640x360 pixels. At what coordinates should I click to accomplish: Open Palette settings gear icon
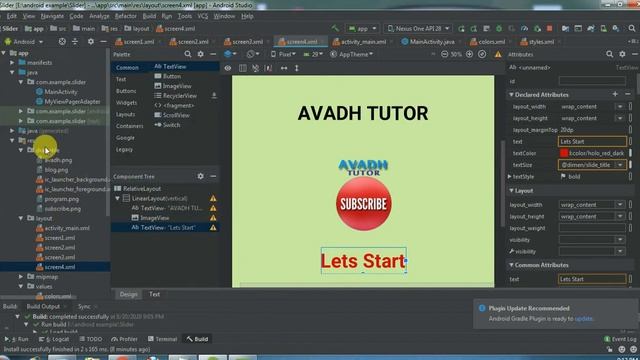pyautogui.click(x=200, y=54)
